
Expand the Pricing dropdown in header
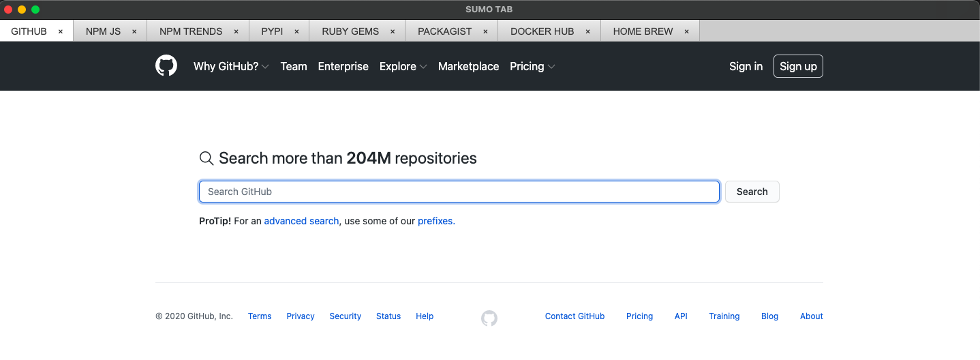tap(532, 66)
